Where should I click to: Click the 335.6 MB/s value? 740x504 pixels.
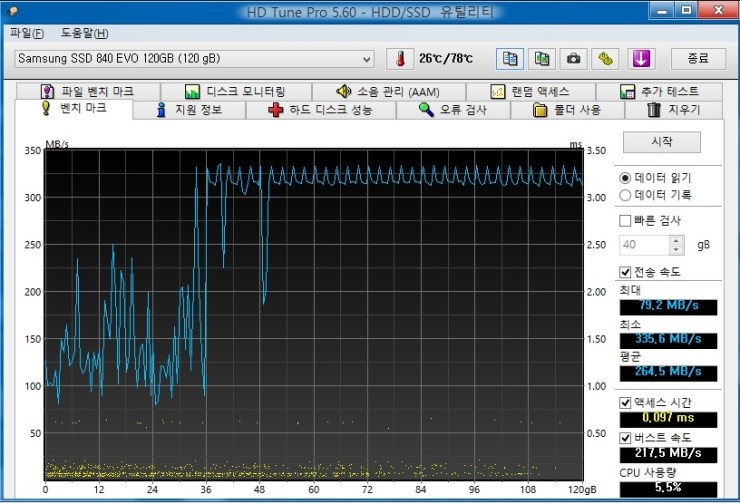coord(668,339)
